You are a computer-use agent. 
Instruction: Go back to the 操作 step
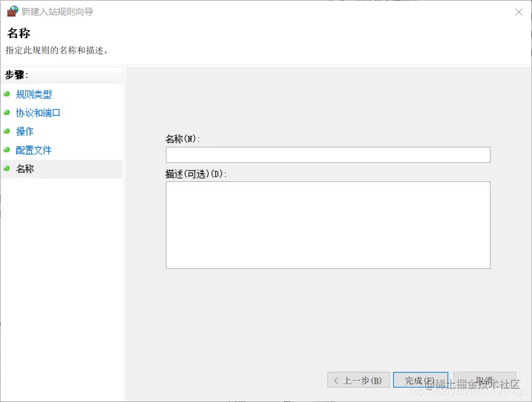pyautogui.click(x=24, y=131)
